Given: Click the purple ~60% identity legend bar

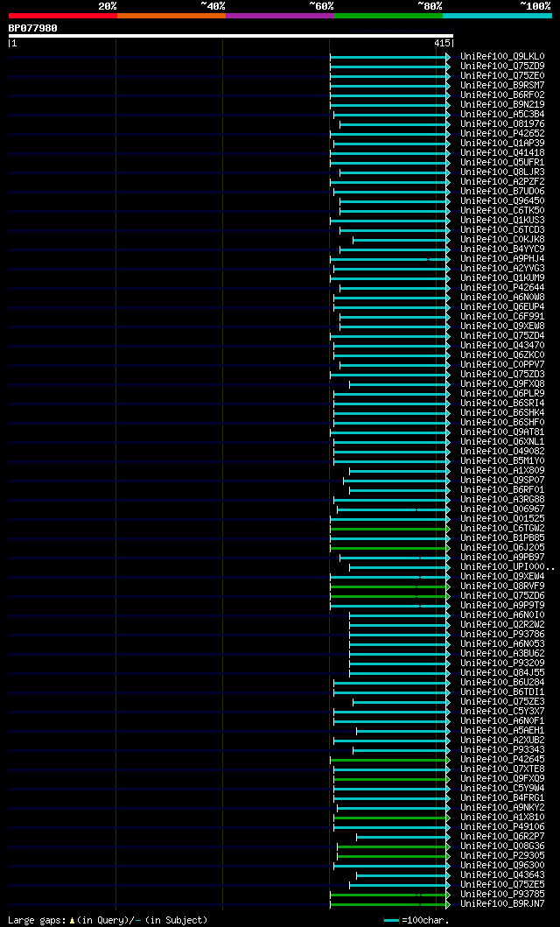Looking at the screenshot, I should click(x=280, y=16).
